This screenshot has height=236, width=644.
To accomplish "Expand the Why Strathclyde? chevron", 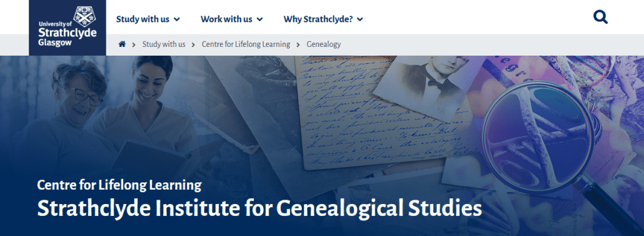I will (360, 19).
